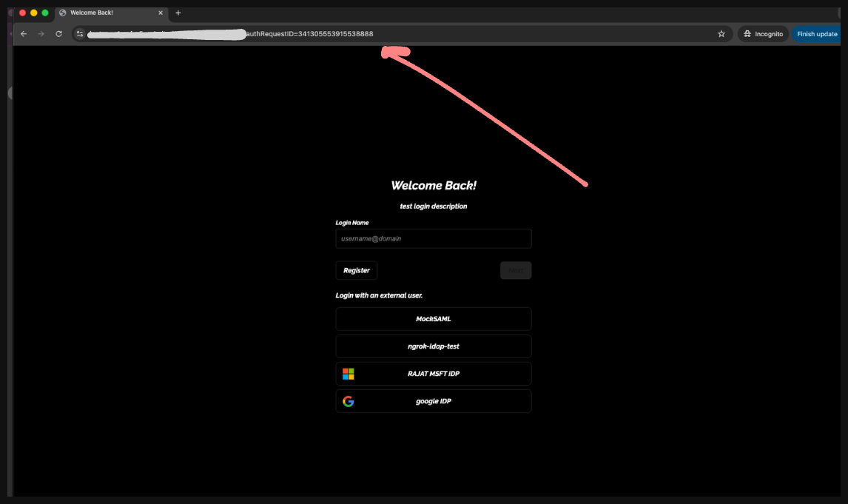Screen dimensions: 848x504
Task: Click the green maximize window button
Action: pos(45,13)
